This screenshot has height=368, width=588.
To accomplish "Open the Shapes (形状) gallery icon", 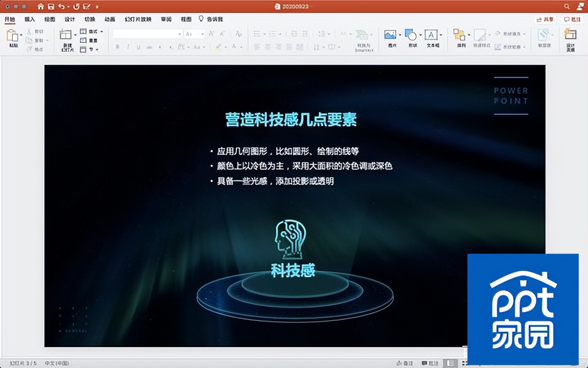I will 411,35.
